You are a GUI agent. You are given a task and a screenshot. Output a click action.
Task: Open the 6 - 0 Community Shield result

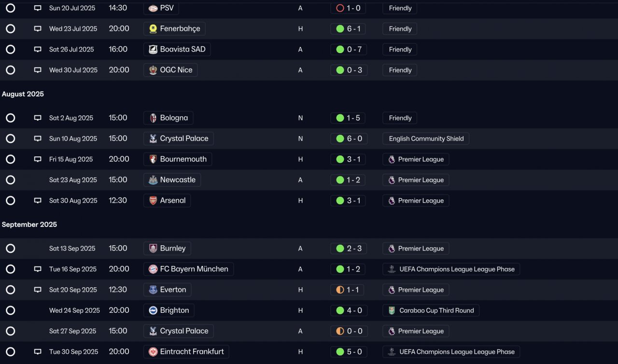click(x=349, y=139)
